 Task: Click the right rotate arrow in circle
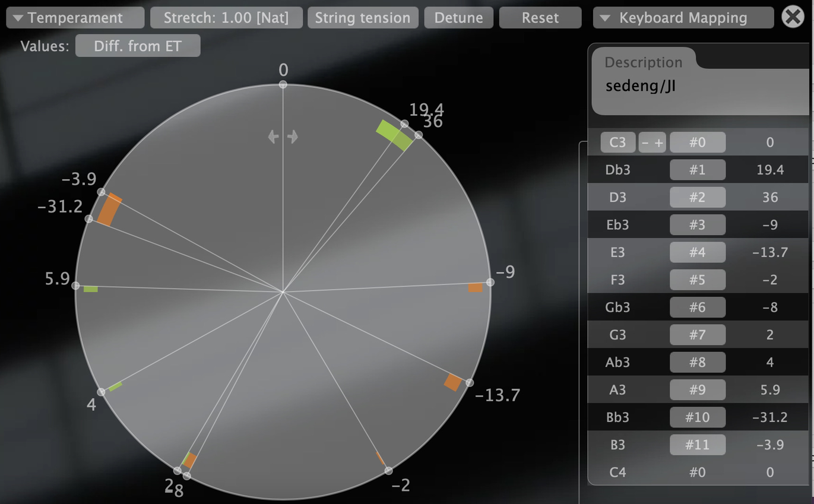pyautogui.click(x=293, y=137)
